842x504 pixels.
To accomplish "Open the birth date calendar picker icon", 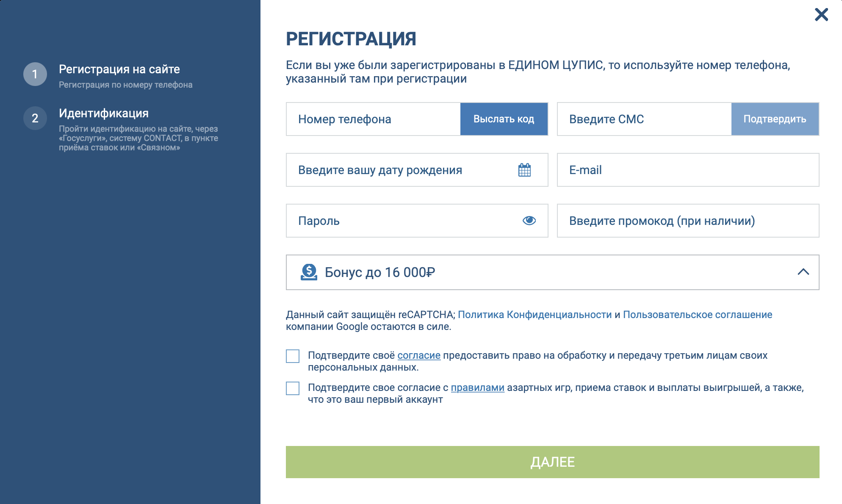I will pyautogui.click(x=524, y=170).
